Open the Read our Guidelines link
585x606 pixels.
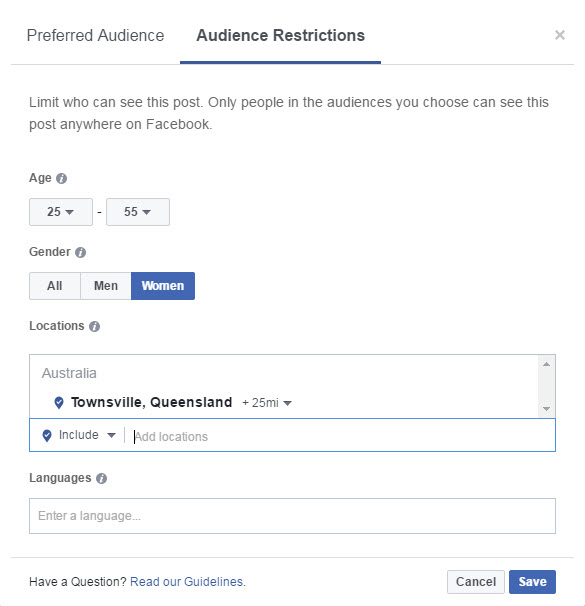tap(188, 582)
